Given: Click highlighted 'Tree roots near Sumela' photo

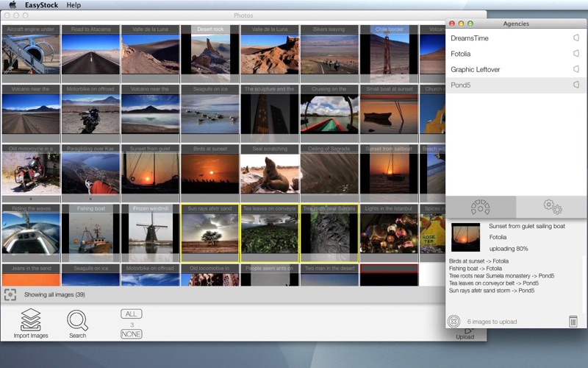Looking at the screenshot, I should [329, 233].
